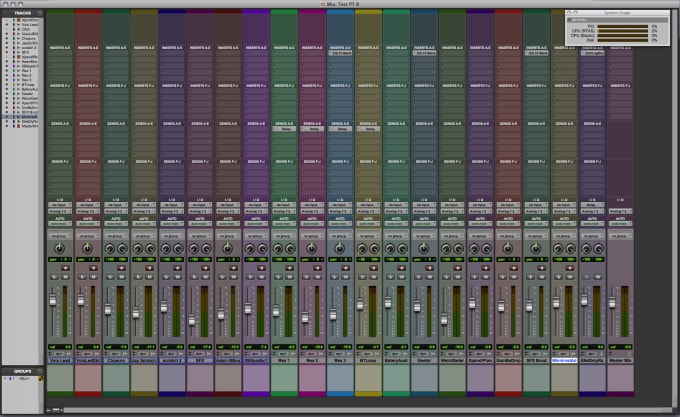Mute the SFX channel
This screenshot has width=680, height=417.
click(x=206, y=277)
